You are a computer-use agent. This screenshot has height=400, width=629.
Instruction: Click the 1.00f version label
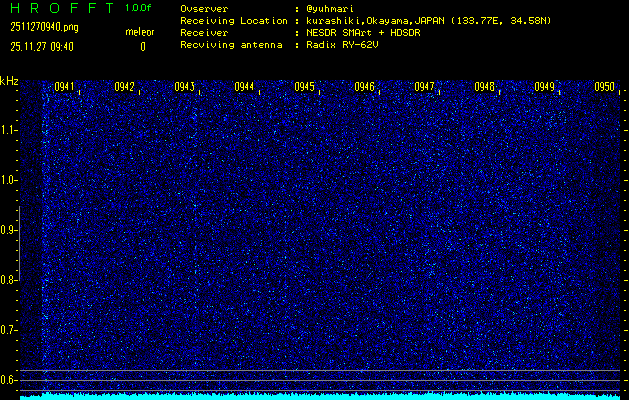pyautogui.click(x=139, y=8)
